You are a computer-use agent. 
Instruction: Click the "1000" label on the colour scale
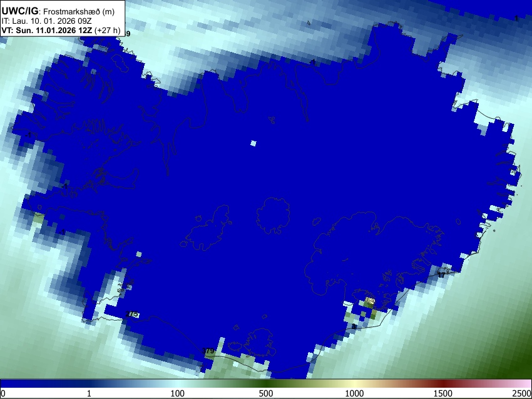click(x=354, y=393)
